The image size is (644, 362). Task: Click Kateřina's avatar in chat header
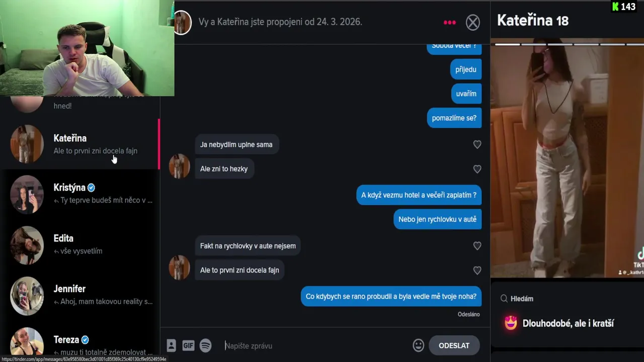pyautogui.click(x=182, y=23)
